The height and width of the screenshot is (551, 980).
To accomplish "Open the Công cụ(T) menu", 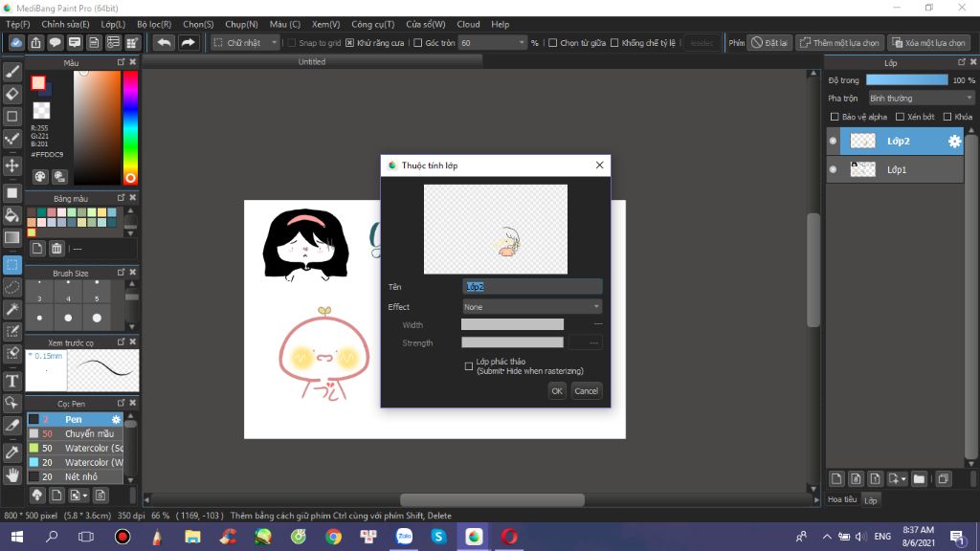I will coord(373,24).
